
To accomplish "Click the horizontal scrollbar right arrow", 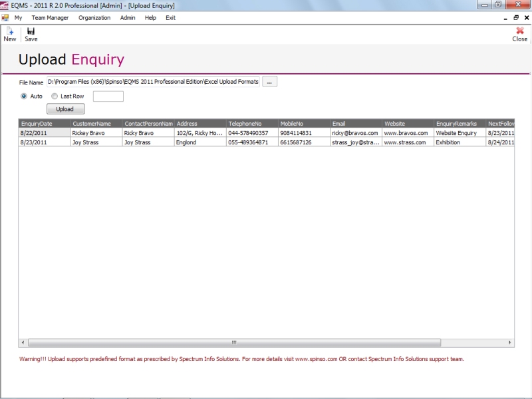I will click(510, 342).
